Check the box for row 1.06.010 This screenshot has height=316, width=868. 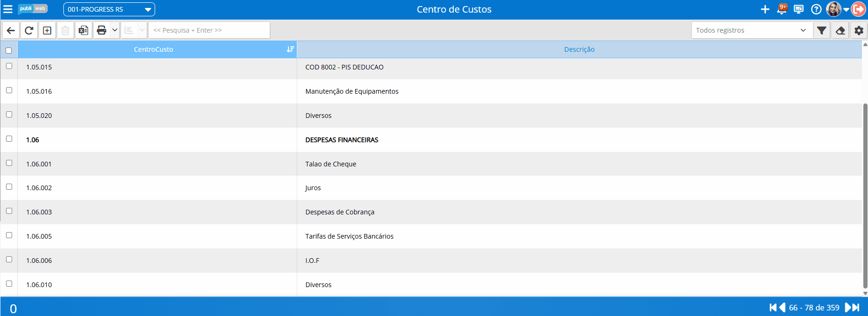click(x=9, y=284)
